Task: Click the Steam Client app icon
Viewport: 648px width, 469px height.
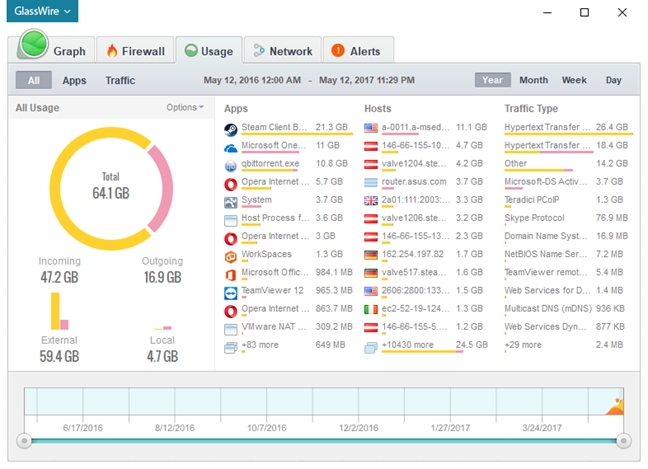Action: 231,130
